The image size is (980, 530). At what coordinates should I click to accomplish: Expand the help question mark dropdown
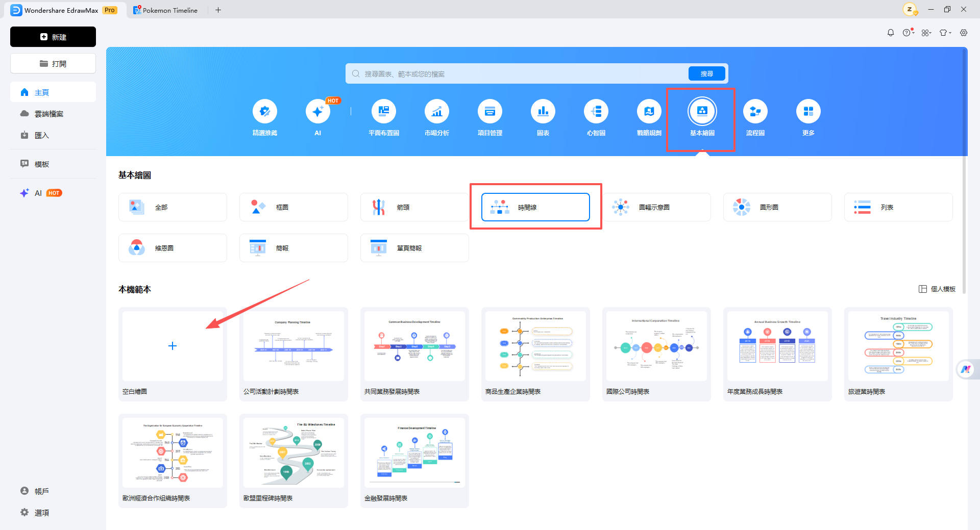click(908, 33)
